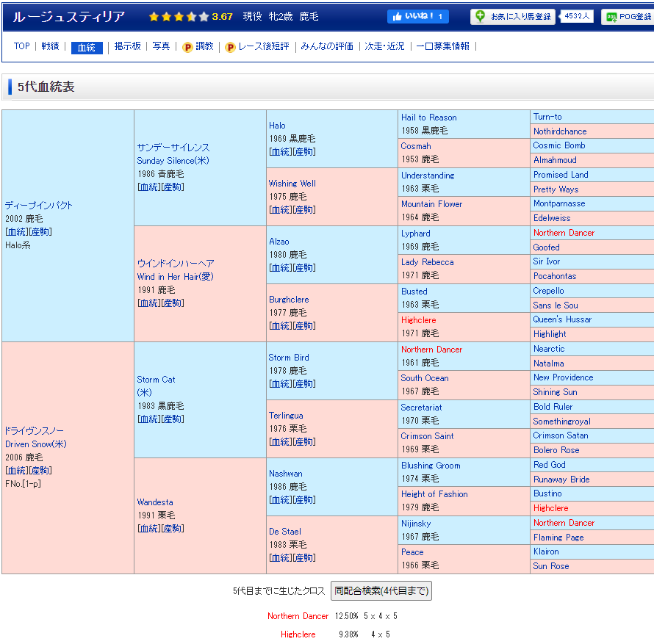Go to the 掲示板 tab
The width and height of the screenshot is (654, 644).
127,46
